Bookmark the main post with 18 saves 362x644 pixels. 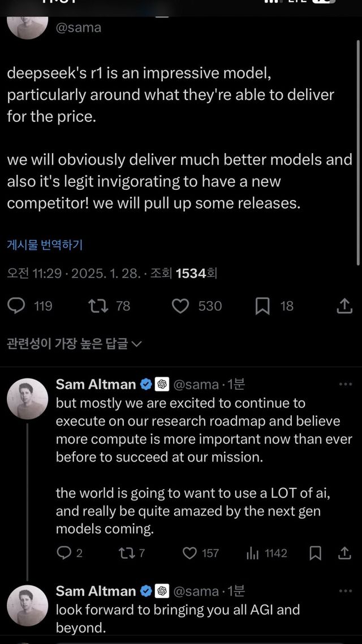click(x=262, y=306)
